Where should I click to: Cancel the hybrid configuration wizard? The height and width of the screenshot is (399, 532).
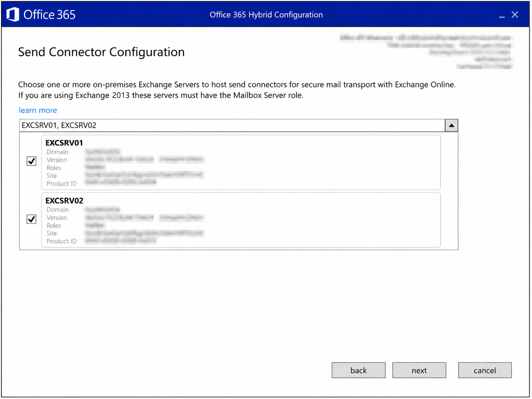point(485,370)
